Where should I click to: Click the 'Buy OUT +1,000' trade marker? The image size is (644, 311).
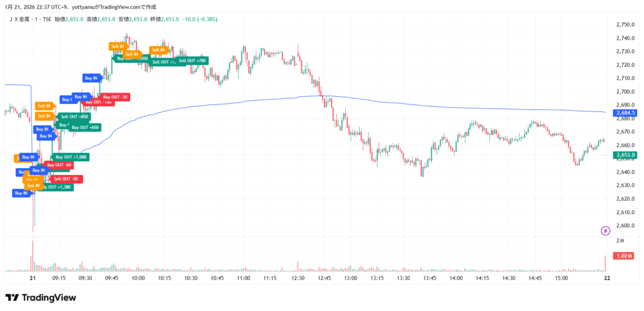(71, 157)
